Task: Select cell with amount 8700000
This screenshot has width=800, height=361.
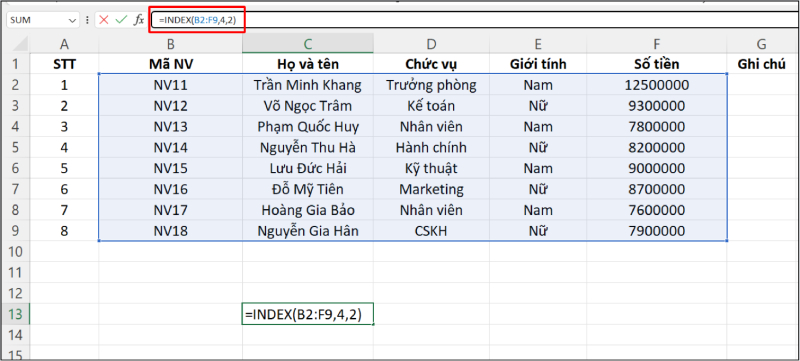Action: point(657,189)
